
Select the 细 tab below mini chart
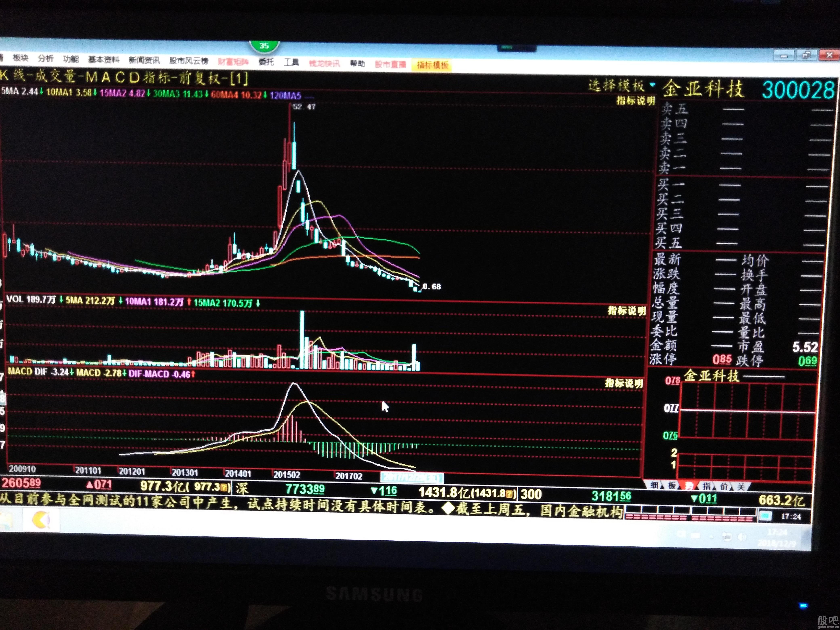pyautogui.click(x=654, y=485)
